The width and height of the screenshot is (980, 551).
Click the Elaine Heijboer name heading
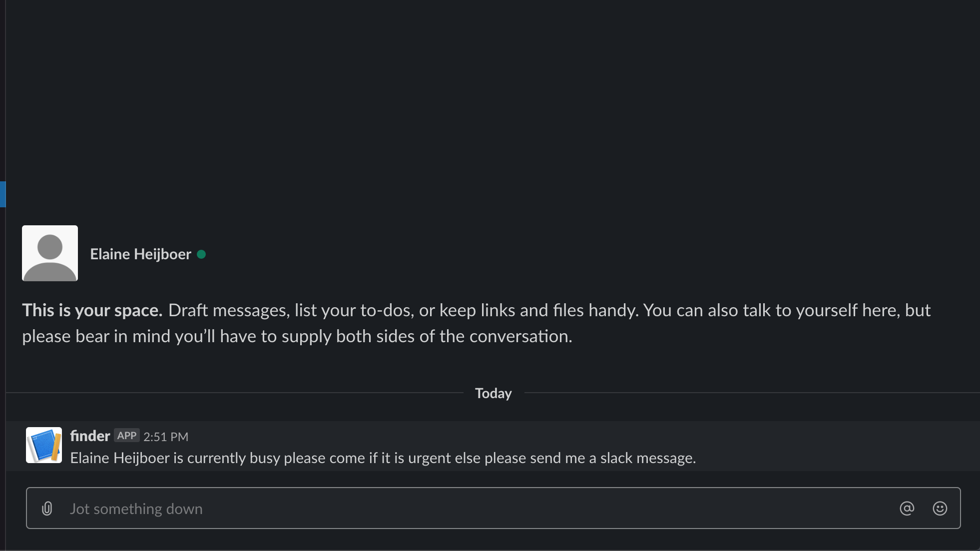(140, 254)
